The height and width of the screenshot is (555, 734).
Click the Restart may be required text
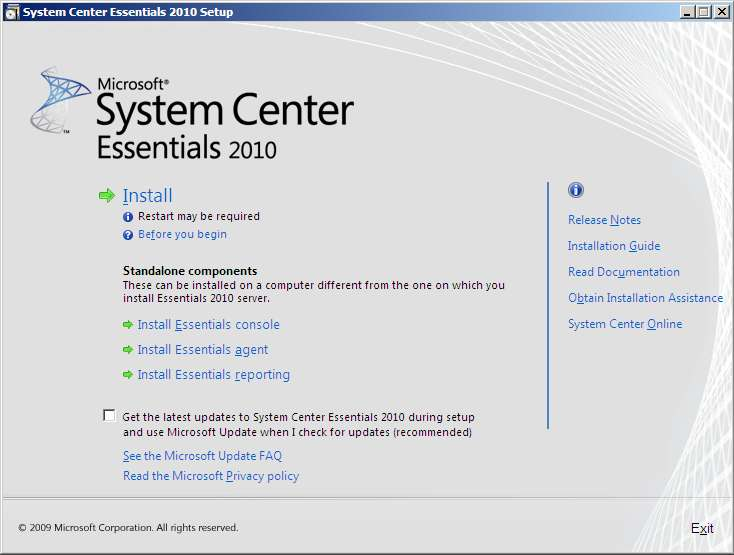pos(199,216)
